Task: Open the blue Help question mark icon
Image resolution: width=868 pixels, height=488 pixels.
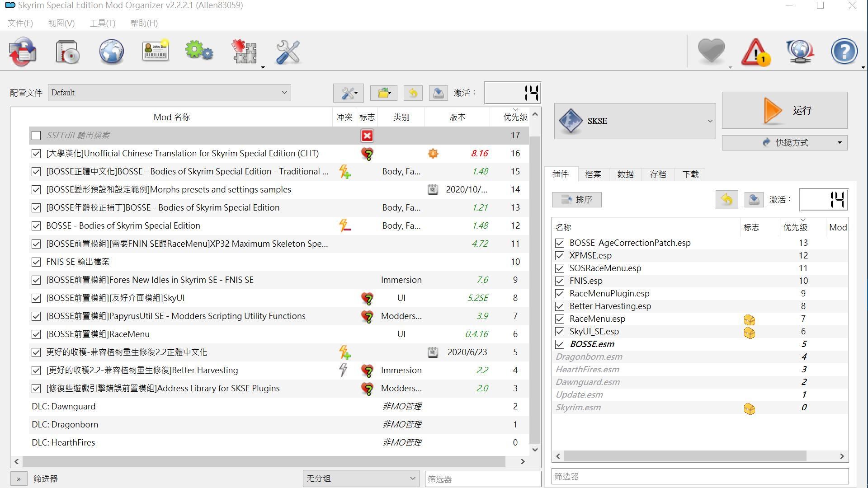Action: [x=844, y=52]
